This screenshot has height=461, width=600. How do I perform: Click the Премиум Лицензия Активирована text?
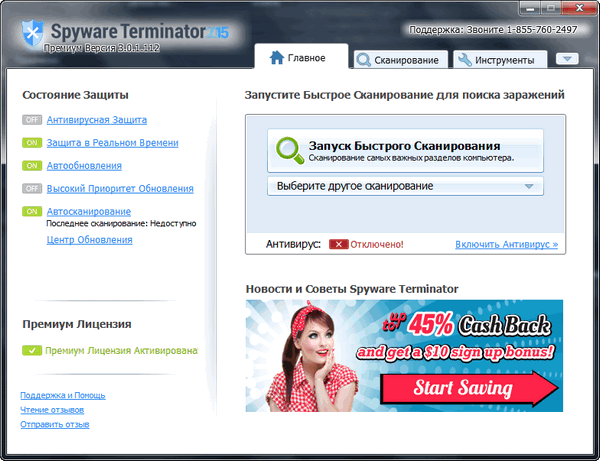[121, 350]
